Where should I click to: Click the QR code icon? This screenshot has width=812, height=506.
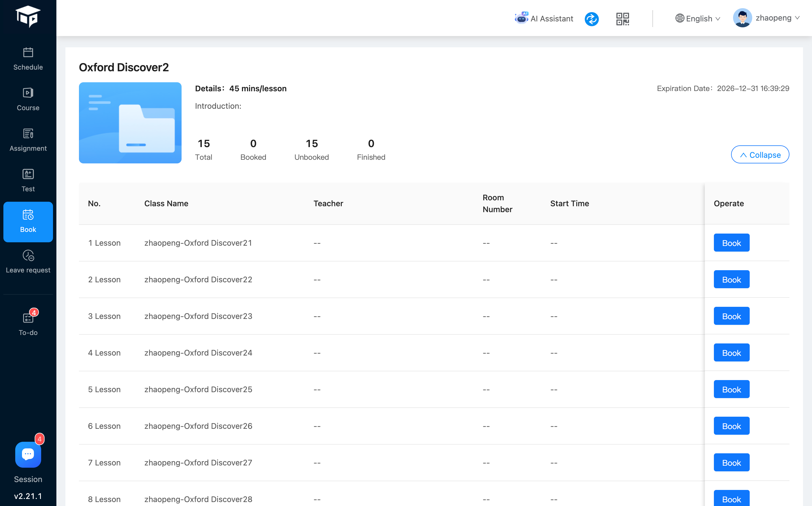coord(623,19)
